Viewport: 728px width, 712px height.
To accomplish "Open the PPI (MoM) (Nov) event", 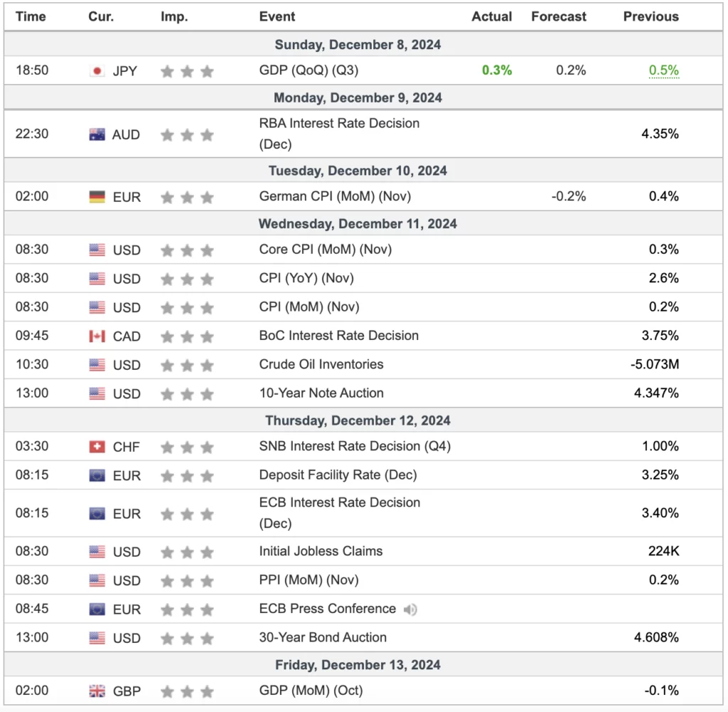I will click(309, 580).
